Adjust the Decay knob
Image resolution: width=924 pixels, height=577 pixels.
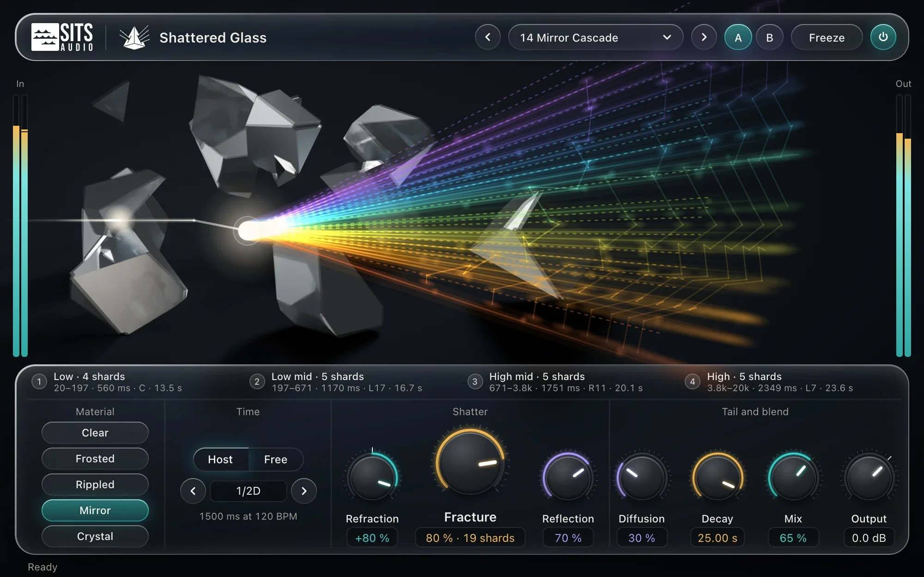(717, 477)
